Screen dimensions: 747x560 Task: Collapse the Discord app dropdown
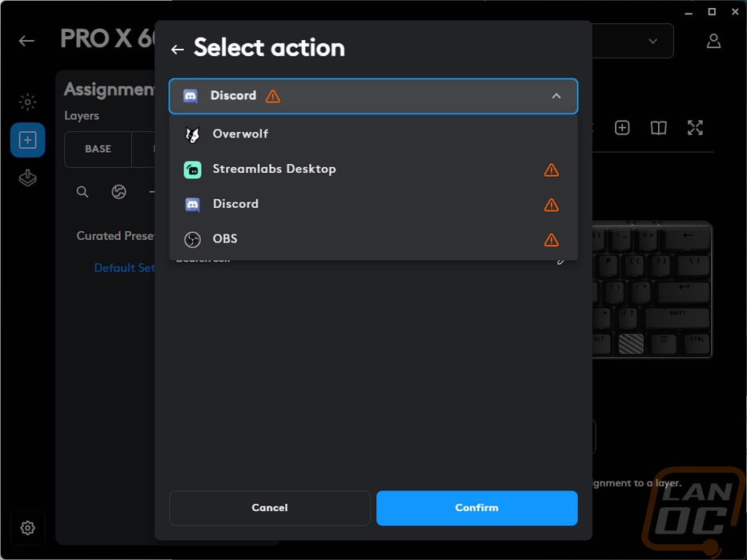pyautogui.click(x=556, y=96)
